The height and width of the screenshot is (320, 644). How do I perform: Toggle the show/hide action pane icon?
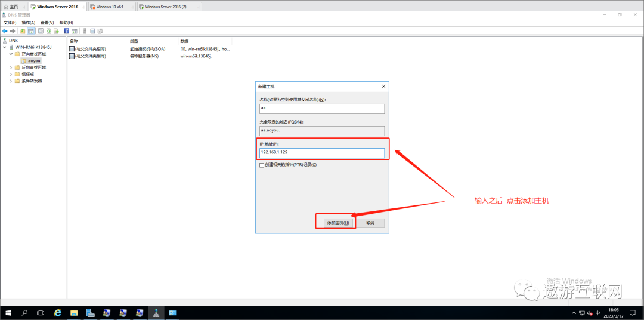click(75, 31)
